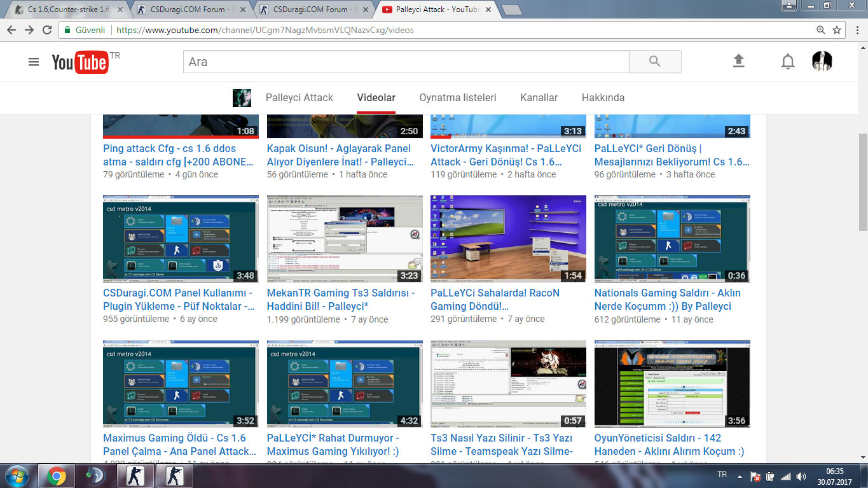Open the Windows Start button
Image resolution: width=868 pixels, height=488 pixels.
(17, 476)
